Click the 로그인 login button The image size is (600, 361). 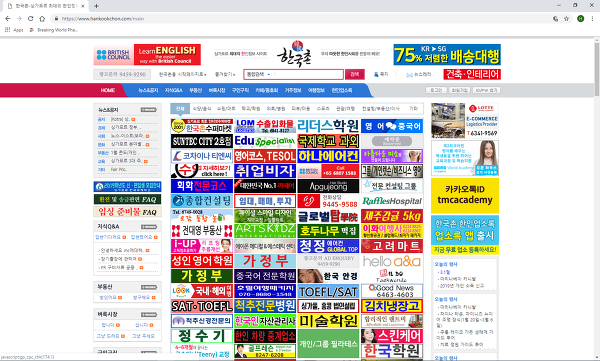click(436, 90)
